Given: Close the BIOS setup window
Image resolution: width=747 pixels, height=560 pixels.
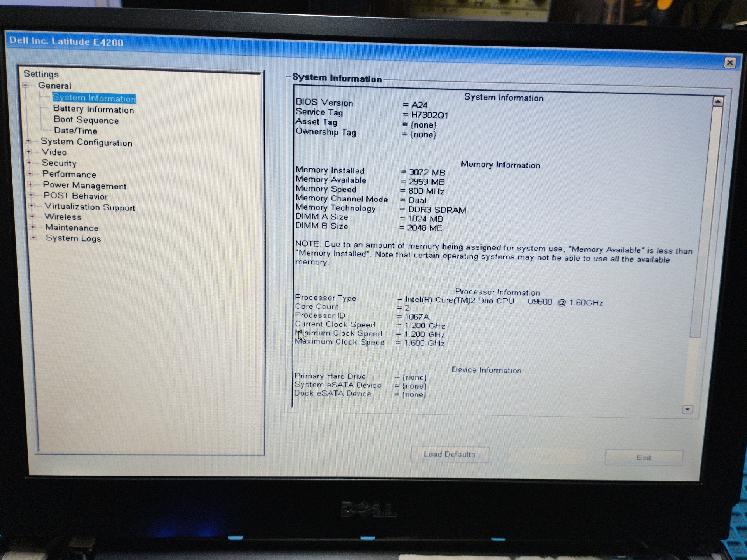Looking at the screenshot, I should (x=730, y=63).
